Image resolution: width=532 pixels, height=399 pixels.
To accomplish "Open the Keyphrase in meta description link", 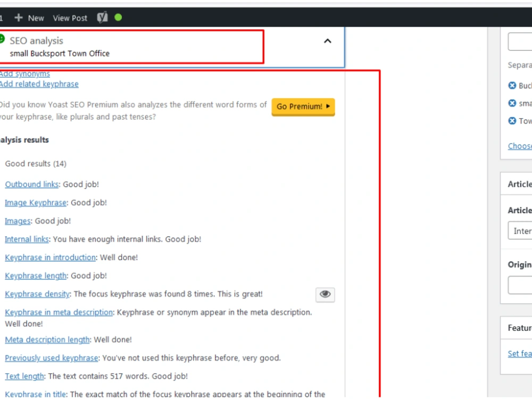I will pyautogui.click(x=59, y=312).
